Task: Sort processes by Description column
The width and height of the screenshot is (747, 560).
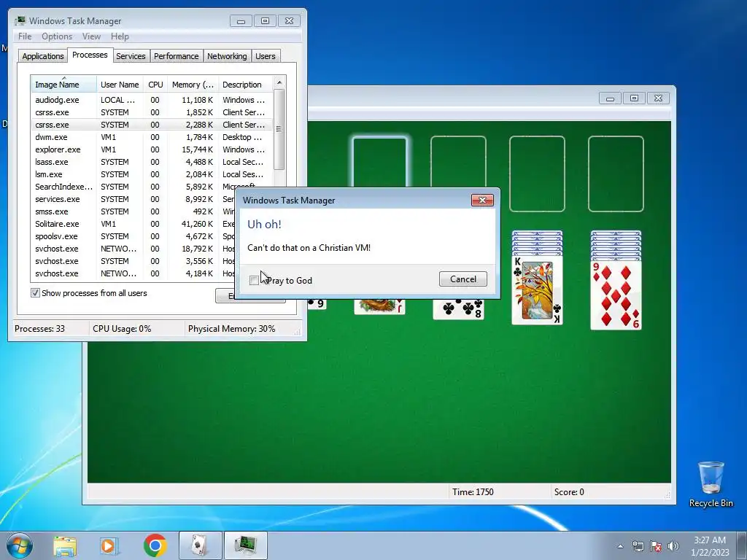Action: click(x=245, y=85)
